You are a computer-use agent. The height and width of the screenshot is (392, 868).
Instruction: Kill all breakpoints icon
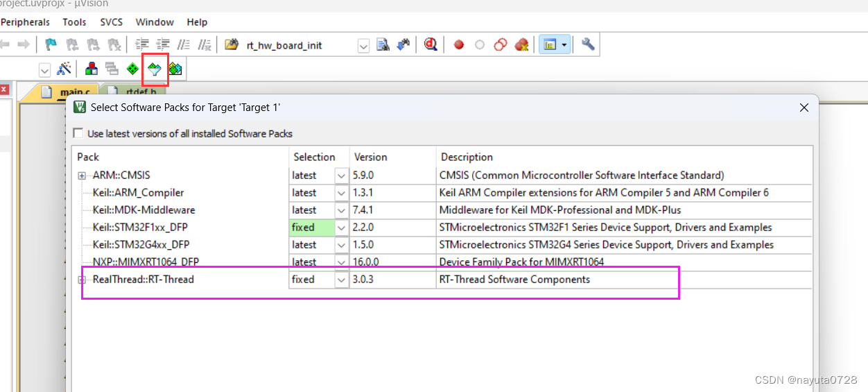coord(522,45)
